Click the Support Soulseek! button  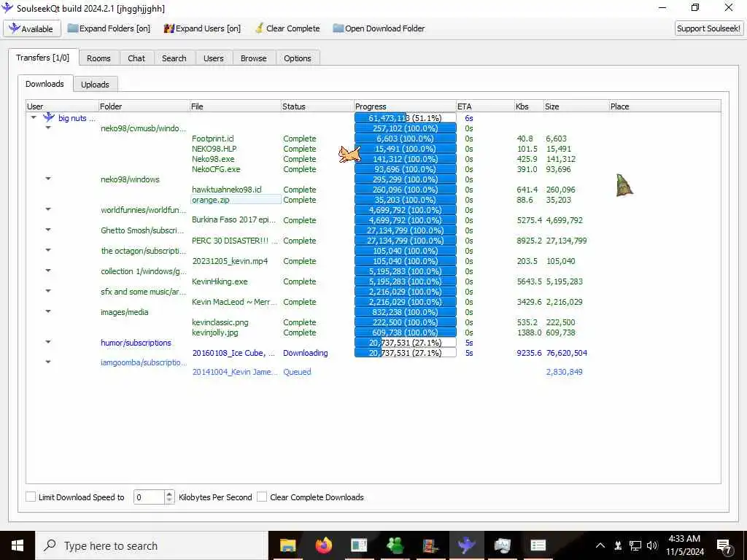coord(708,28)
